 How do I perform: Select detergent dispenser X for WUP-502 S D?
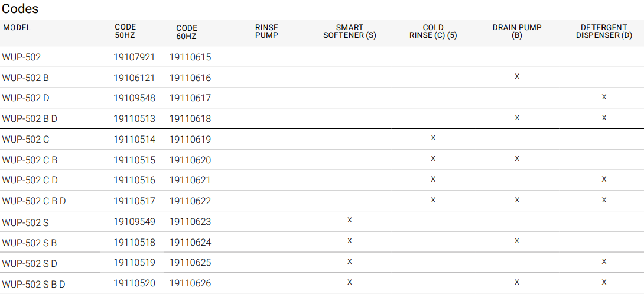pos(604,262)
